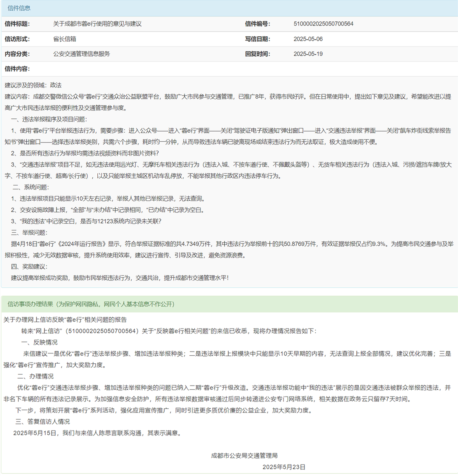This screenshot has width=458, height=476.
Task: Click the heading 四、奖励建议
Action: 29,267
